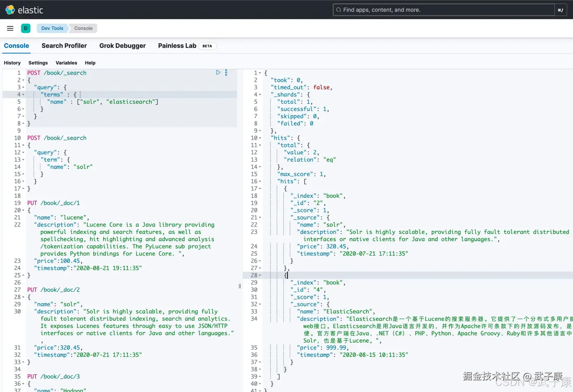This screenshot has width=573, height=392.
Task: Collapse the hits section on line 10
Action: coord(259,138)
